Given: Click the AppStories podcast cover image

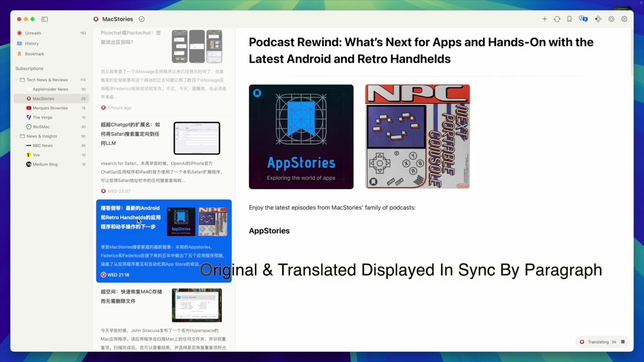Looking at the screenshot, I should (301, 137).
